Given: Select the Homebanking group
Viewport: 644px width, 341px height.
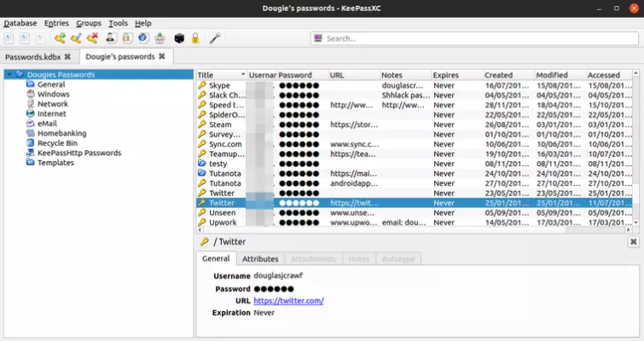Looking at the screenshot, I should click(x=61, y=133).
